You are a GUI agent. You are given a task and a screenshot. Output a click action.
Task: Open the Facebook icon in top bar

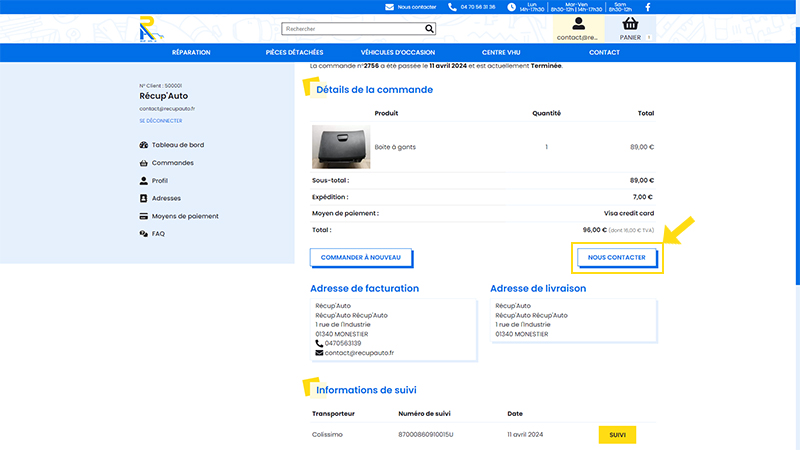click(x=648, y=7)
